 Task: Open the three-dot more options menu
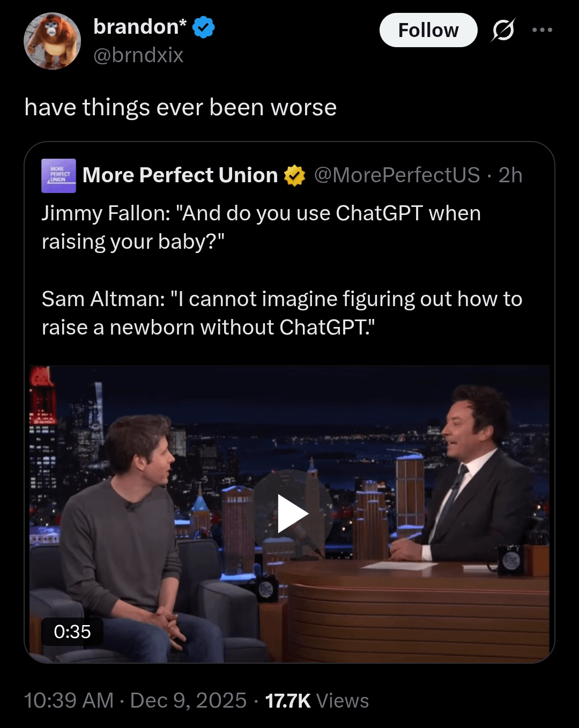coord(542,30)
